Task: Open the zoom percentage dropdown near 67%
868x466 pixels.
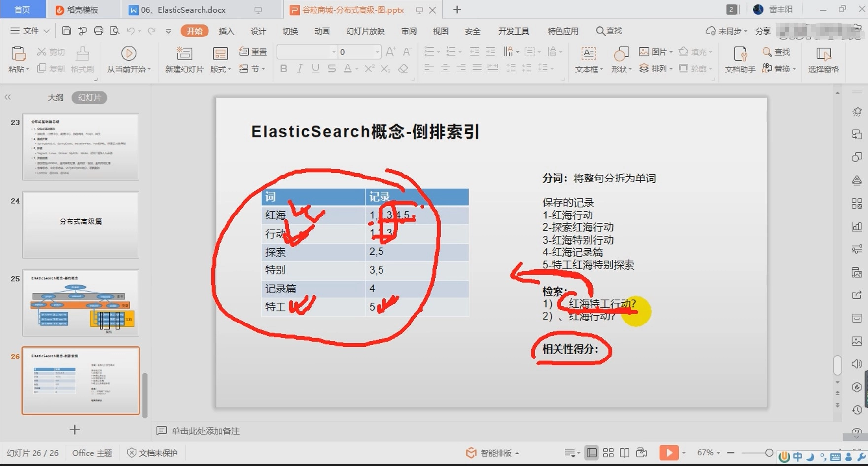Action: pos(719,452)
